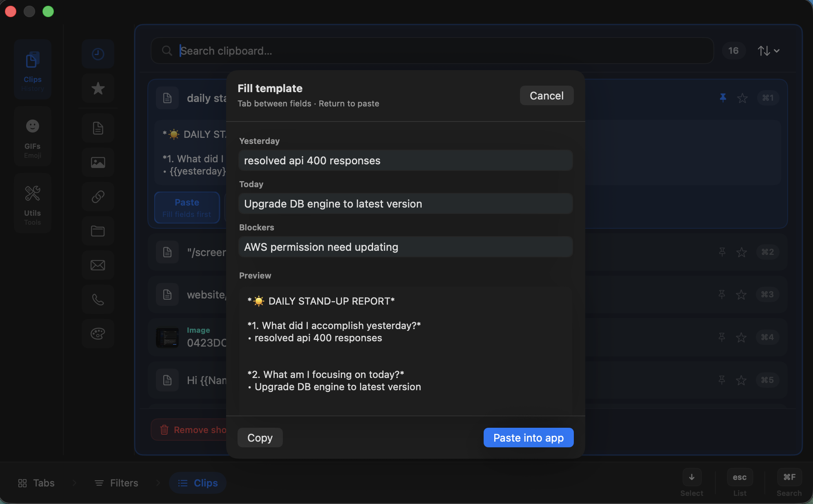Image resolution: width=813 pixels, height=504 pixels.
Task: Star the website clip row ⌘3
Action: [x=741, y=294]
